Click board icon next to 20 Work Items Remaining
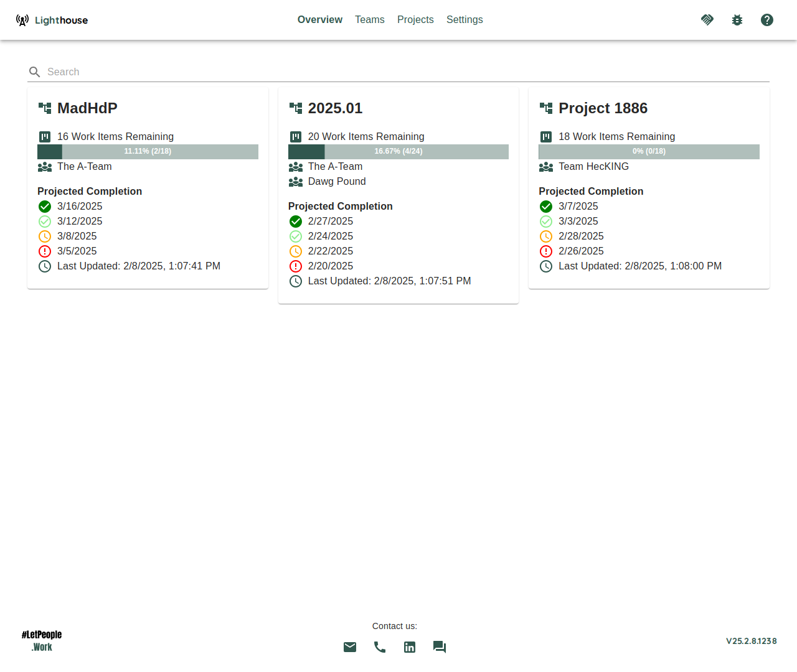This screenshot has width=797, height=672. pyautogui.click(x=296, y=137)
